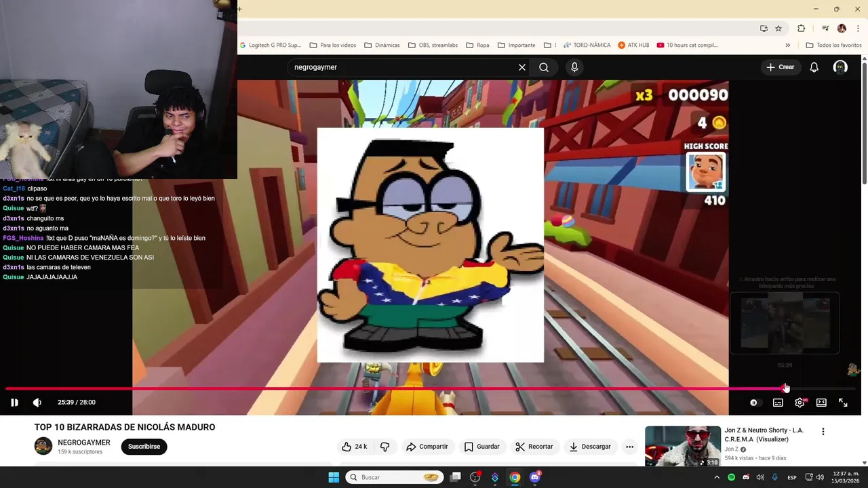Mute the video using the speaker icon

click(x=37, y=403)
